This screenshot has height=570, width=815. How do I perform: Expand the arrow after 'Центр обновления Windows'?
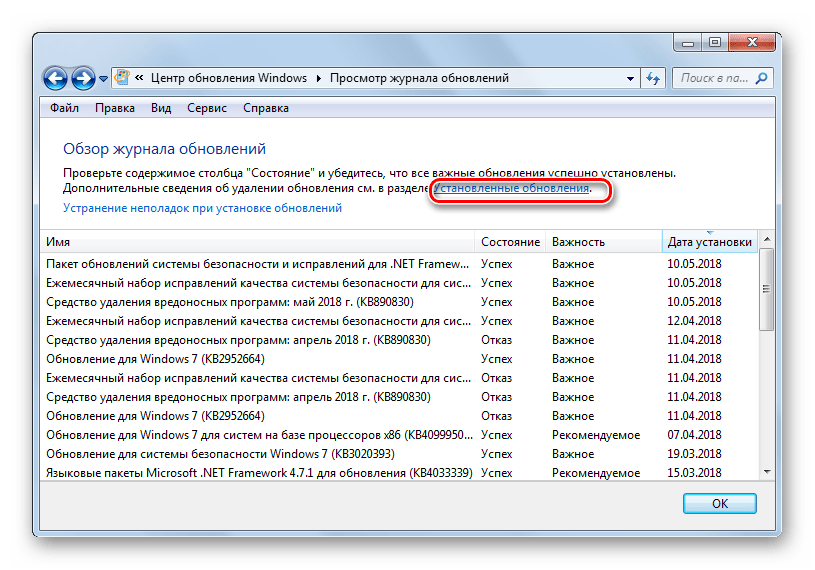coord(318,78)
